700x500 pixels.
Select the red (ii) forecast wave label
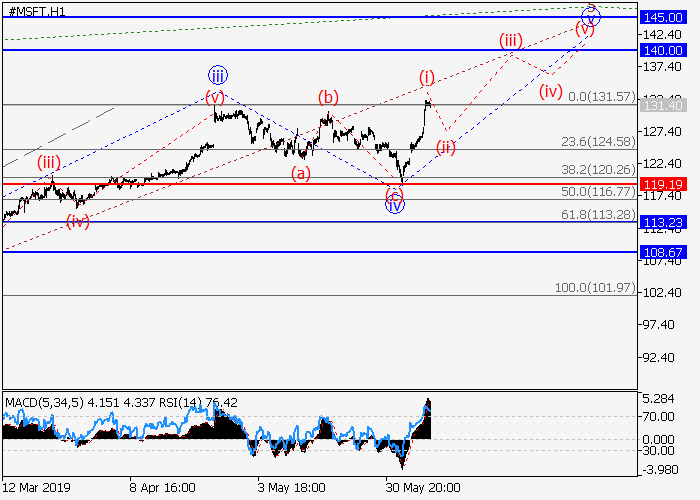coord(446,147)
